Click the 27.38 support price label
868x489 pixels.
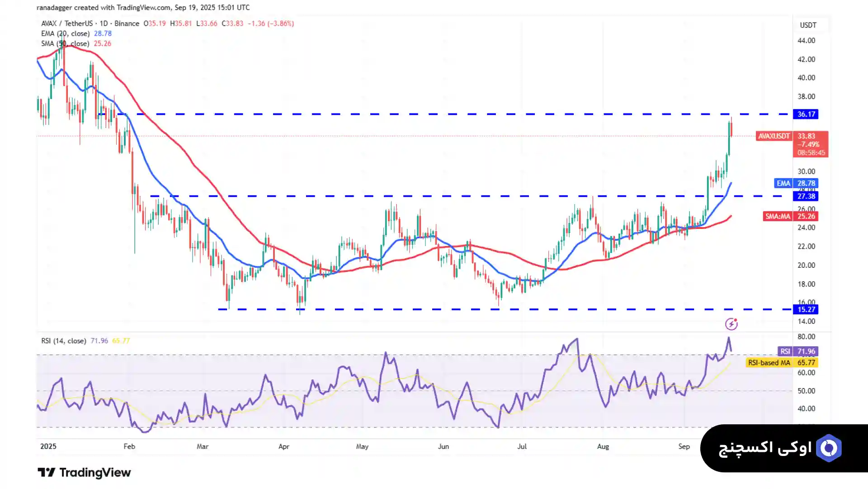point(806,196)
